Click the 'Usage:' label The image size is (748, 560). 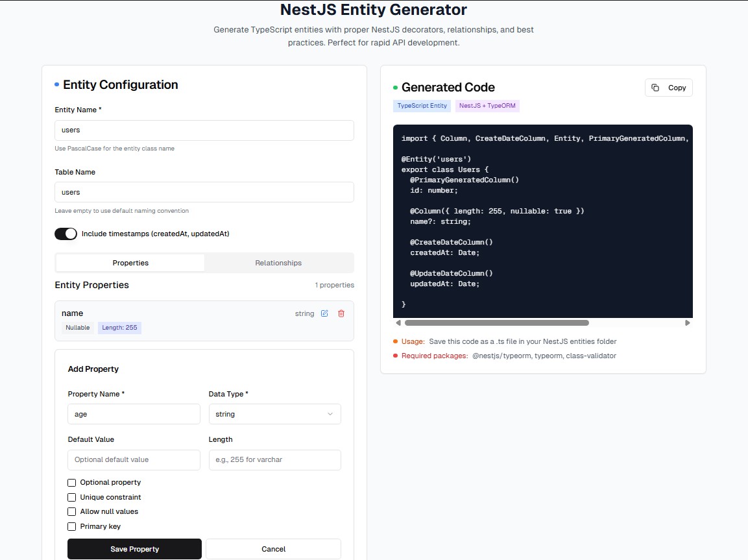[413, 341]
